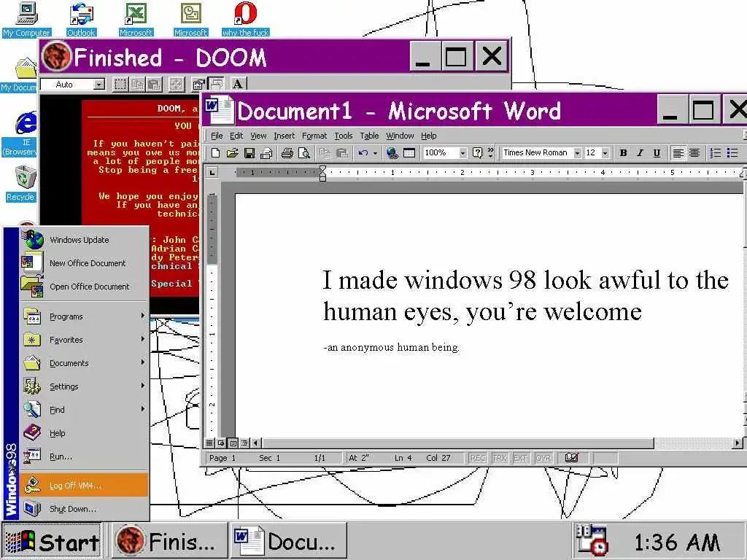Expand the Programs submenu in Start menu
Image resolution: width=747 pixels, height=560 pixels.
pyautogui.click(x=85, y=316)
